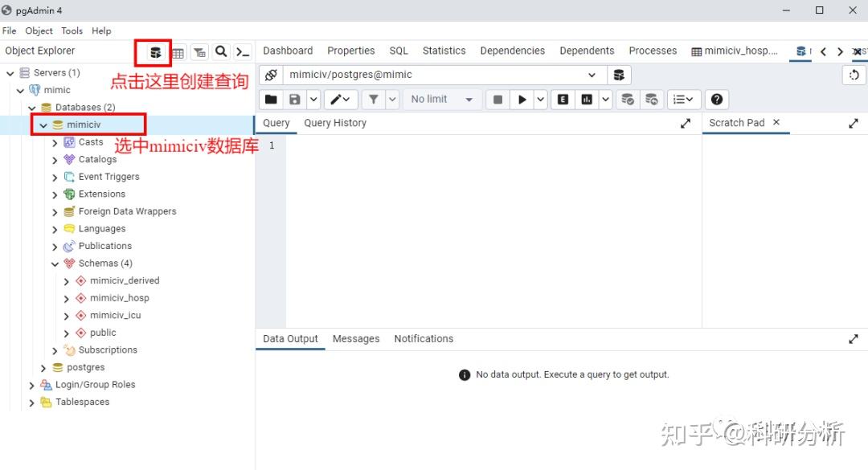Switch to the Messages tab
The width and height of the screenshot is (868, 470).
pyautogui.click(x=356, y=339)
